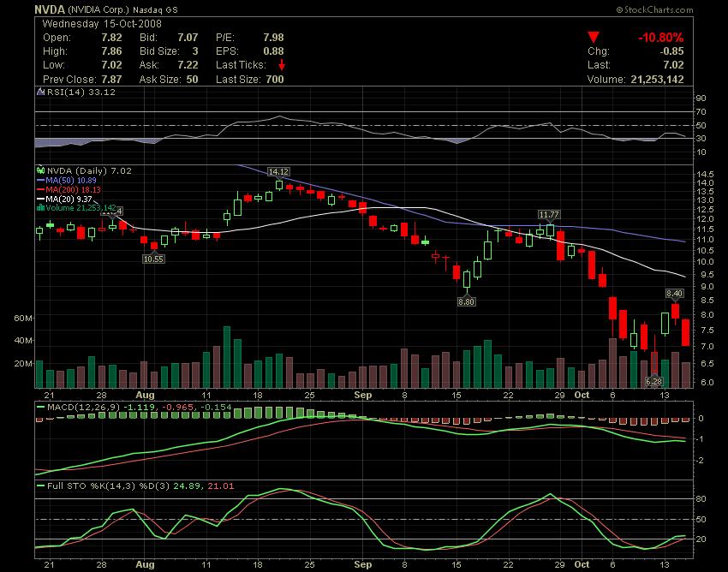Click the 40M volume axis label
The height and width of the screenshot is (572, 728).
24,340
